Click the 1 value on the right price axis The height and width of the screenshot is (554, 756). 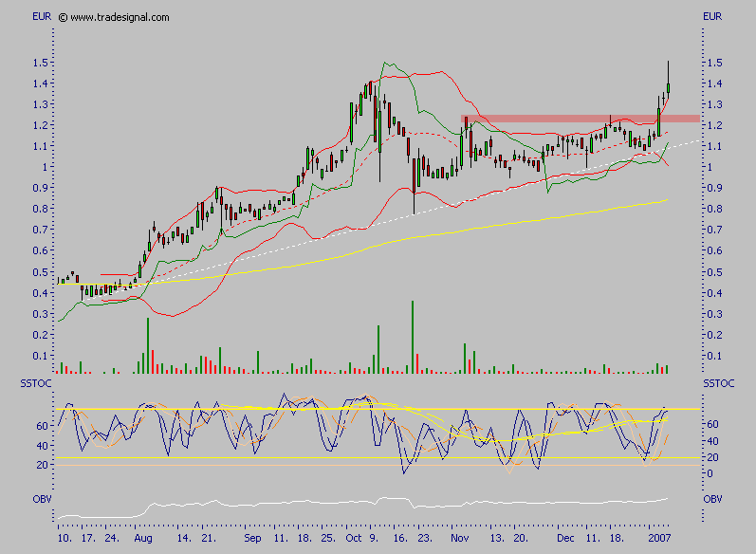coord(710,167)
